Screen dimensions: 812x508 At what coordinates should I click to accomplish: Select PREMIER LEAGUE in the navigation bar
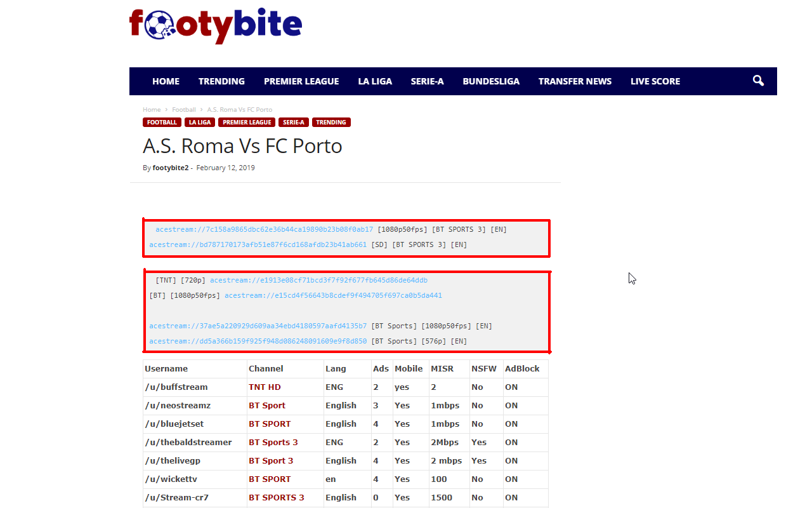click(x=301, y=81)
